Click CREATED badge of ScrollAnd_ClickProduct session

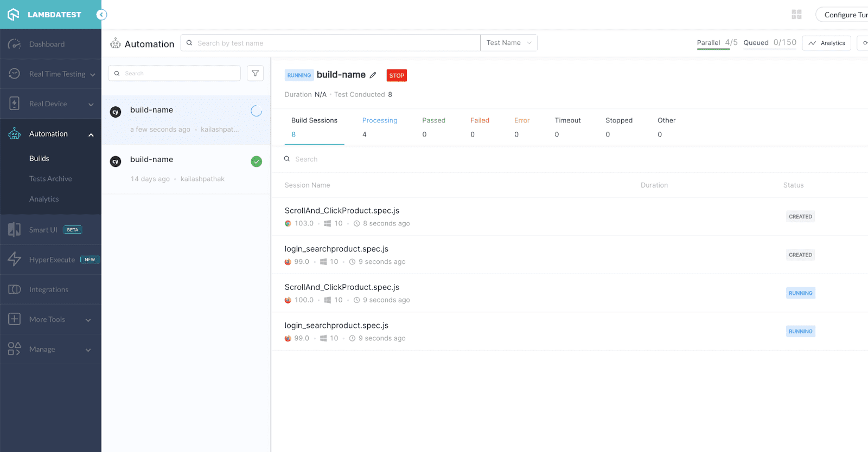coord(800,217)
